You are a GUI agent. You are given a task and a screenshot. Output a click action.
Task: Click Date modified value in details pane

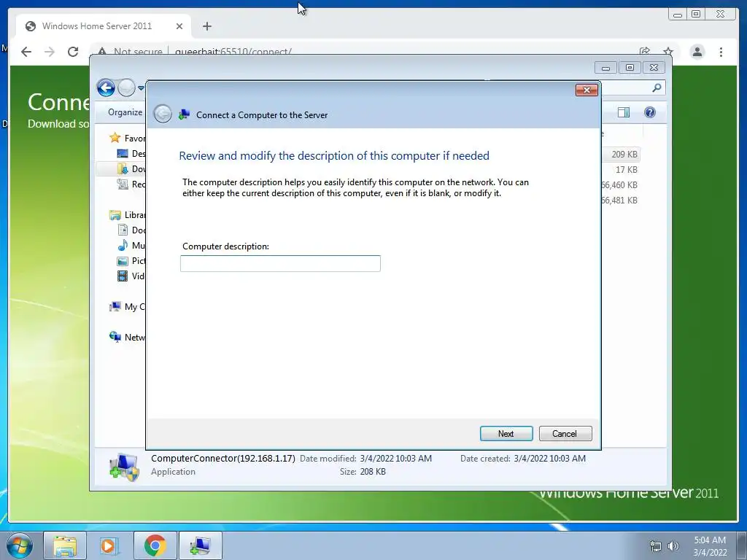pyautogui.click(x=395, y=459)
